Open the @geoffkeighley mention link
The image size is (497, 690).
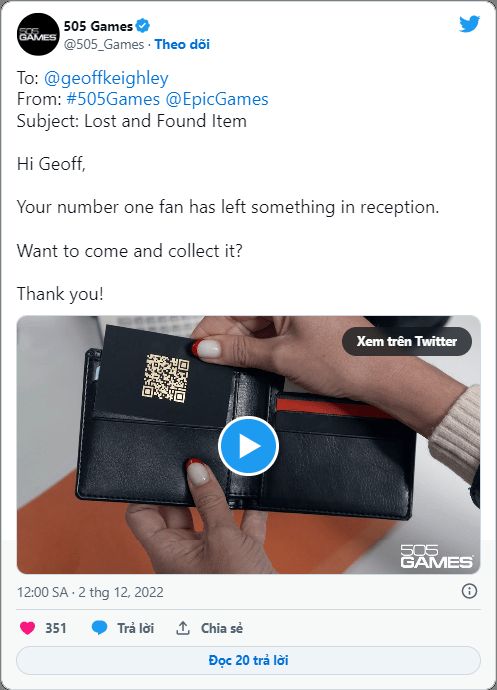pos(106,78)
